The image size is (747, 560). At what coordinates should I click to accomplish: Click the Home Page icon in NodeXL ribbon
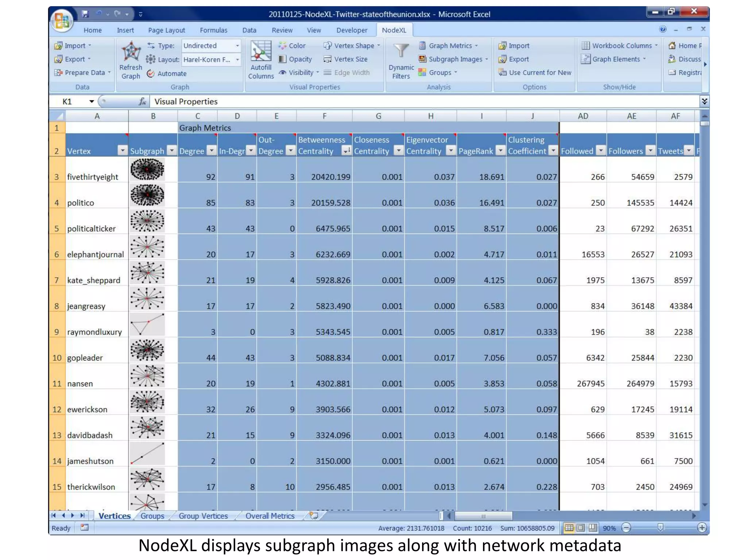coord(672,46)
